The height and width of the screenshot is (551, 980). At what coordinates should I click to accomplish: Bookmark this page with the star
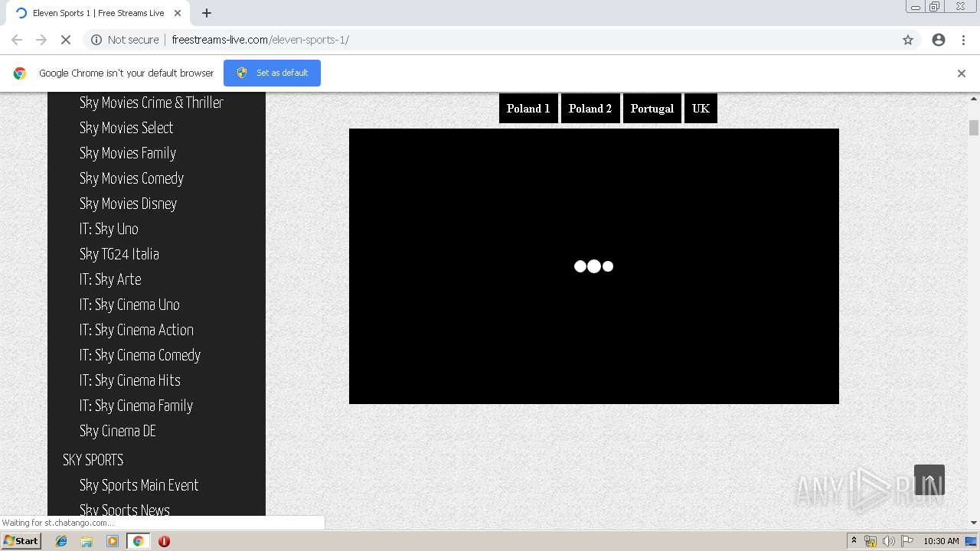click(908, 40)
